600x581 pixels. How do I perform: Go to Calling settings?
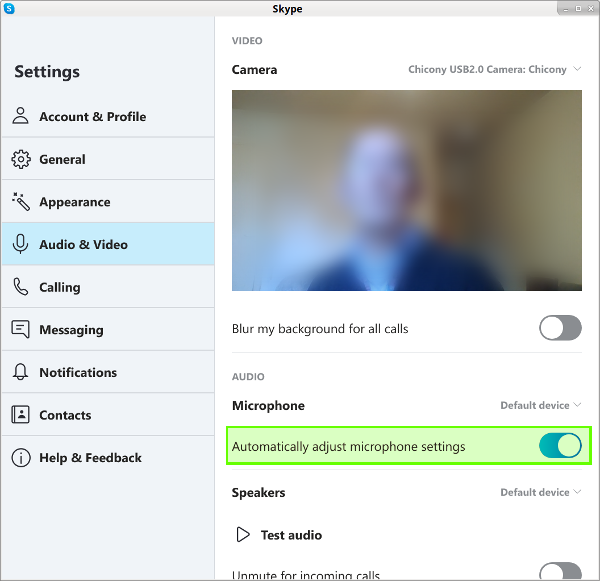108,287
